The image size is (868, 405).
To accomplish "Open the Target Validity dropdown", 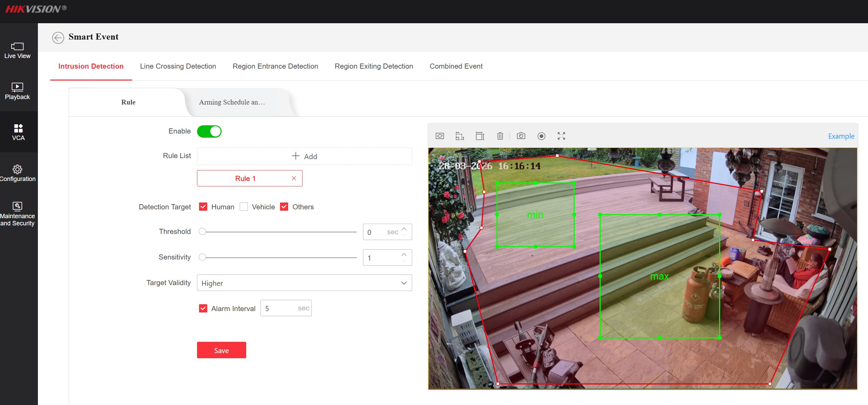I will pos(304,283).
